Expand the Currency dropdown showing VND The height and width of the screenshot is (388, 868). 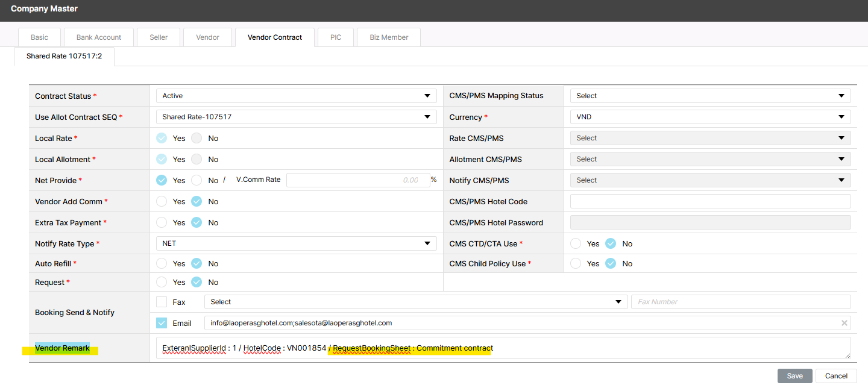(x=710, y=117)
